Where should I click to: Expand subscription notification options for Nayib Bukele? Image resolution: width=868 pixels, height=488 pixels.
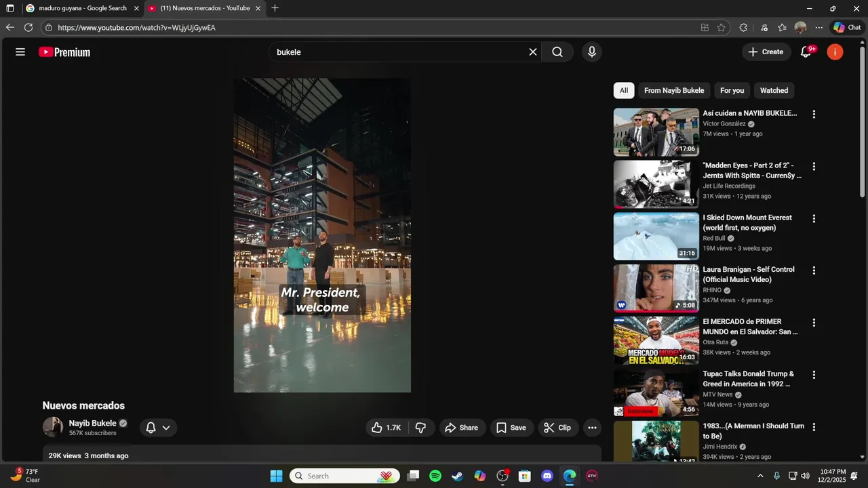pos(159,428)
